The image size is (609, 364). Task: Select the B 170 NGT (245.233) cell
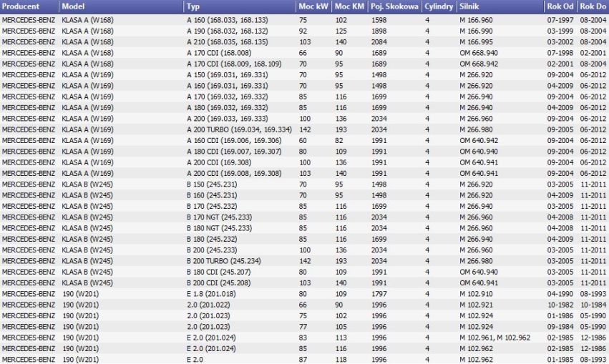(x=219, y=217)
